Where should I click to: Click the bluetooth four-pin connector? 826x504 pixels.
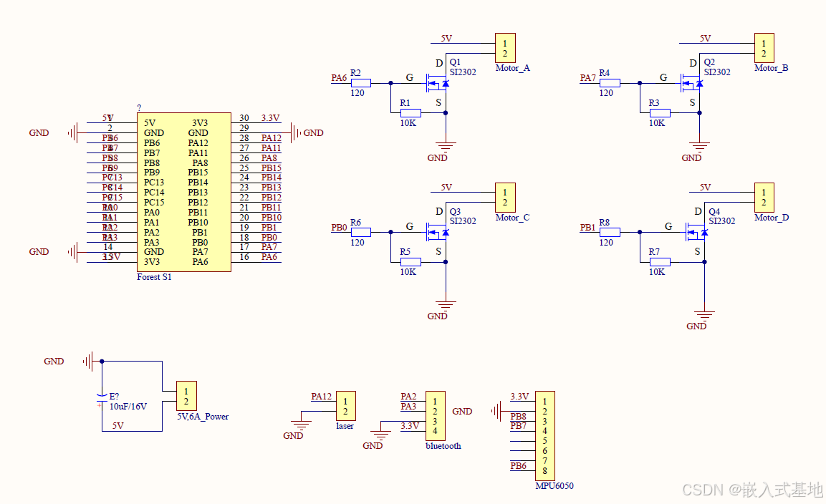tap(435, 416)
